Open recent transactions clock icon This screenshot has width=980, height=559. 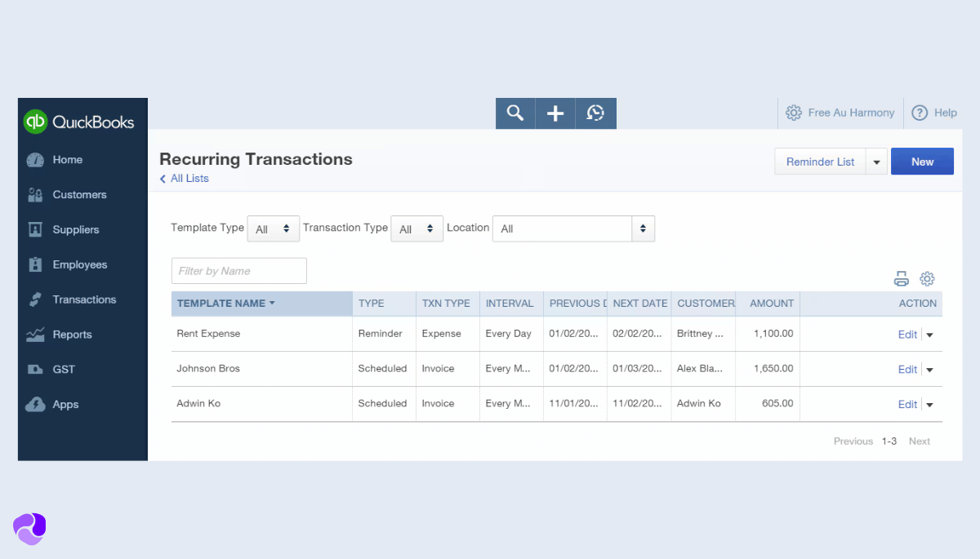pyautogui.click(x=595, y=113)
